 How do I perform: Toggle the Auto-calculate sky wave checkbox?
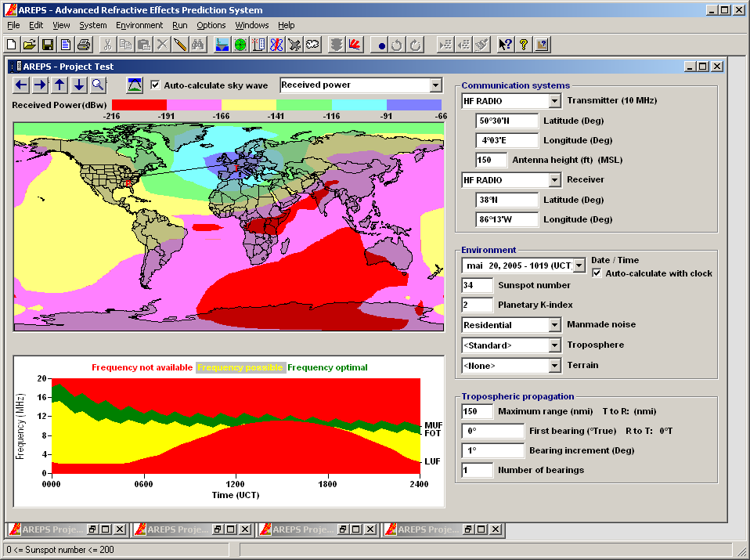(x=155, y=85)
